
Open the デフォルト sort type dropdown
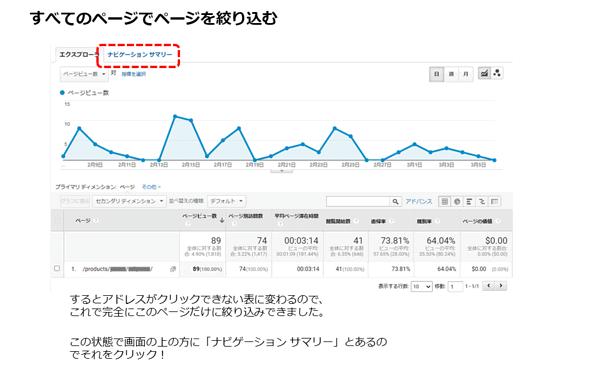(x=227, y=201)
